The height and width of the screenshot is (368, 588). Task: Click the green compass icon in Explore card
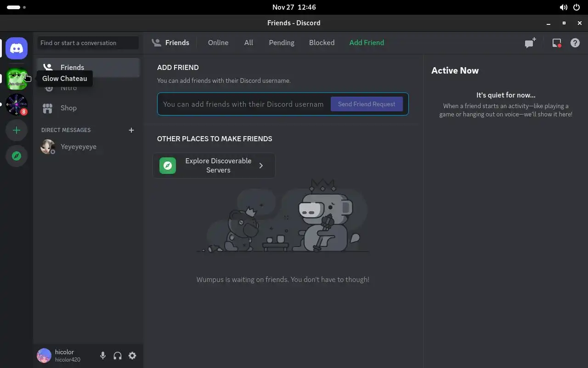(168, 166)
